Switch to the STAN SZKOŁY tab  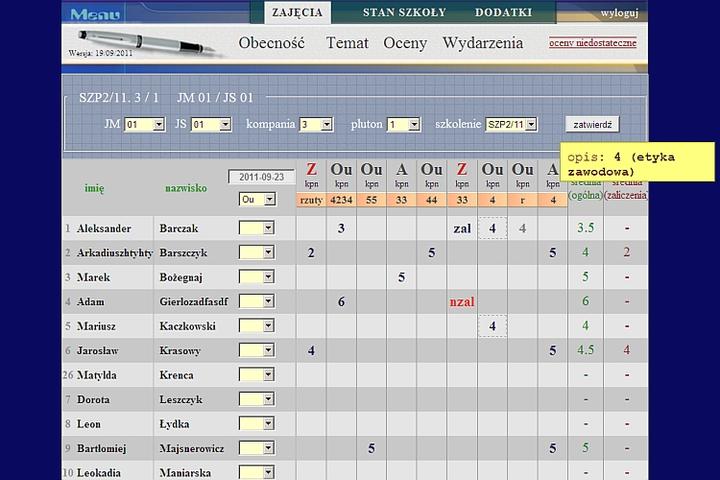404,13
